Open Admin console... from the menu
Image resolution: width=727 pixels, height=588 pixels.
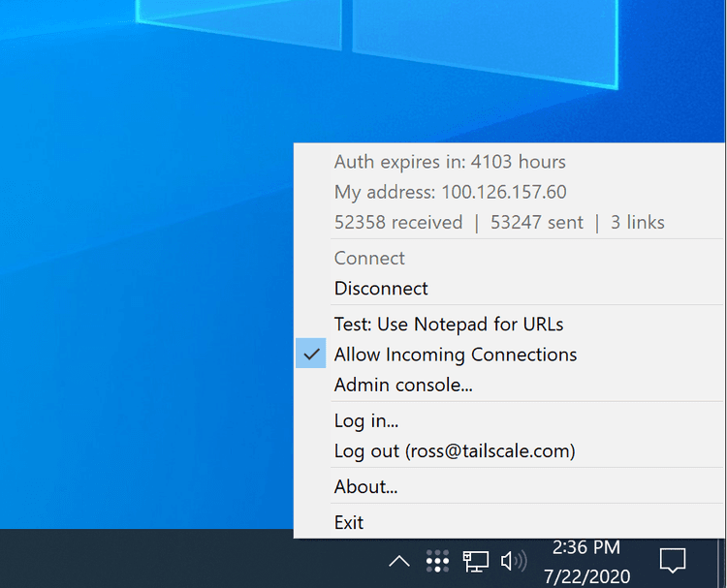pos(403,386)
